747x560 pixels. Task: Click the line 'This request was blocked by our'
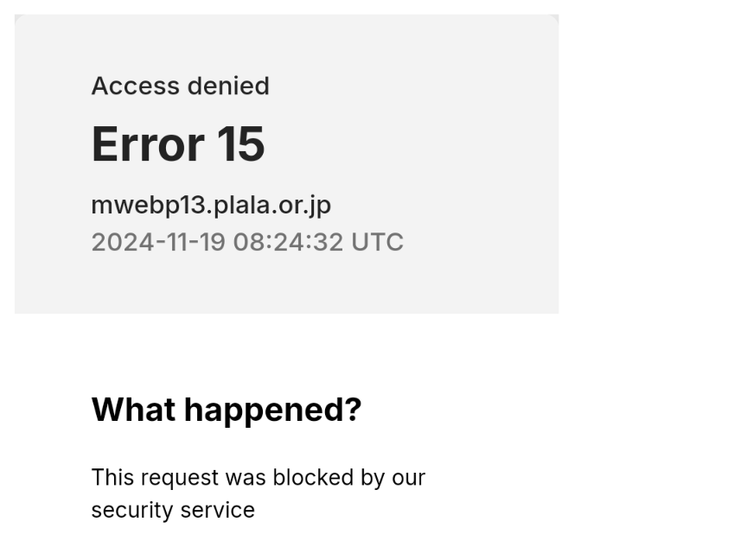(259, 478)
